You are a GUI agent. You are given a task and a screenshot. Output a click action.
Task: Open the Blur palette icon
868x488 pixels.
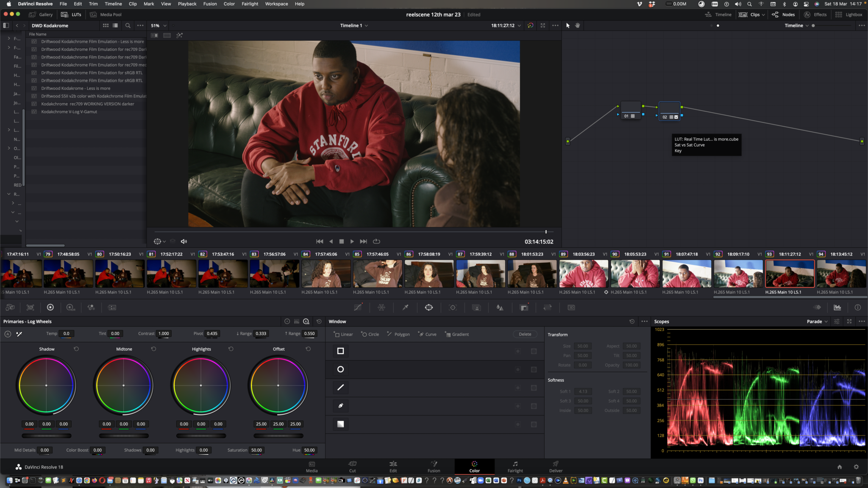(x=500, y=308)
